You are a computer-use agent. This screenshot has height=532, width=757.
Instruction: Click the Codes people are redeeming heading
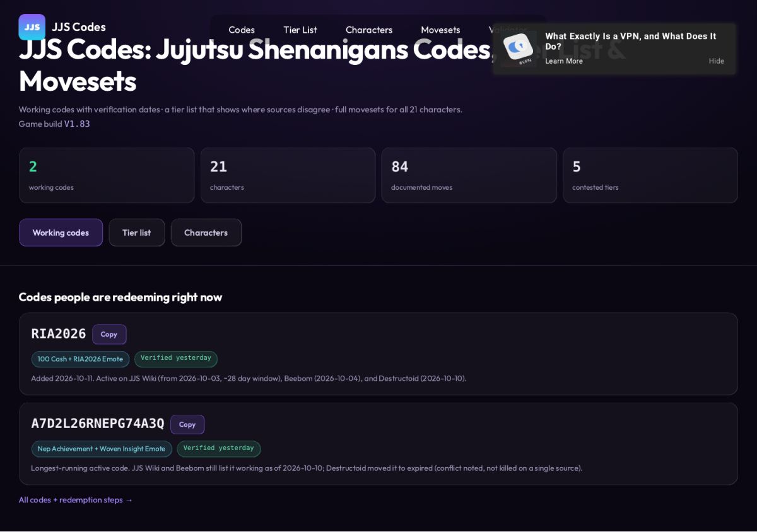[x=120, y=297]
